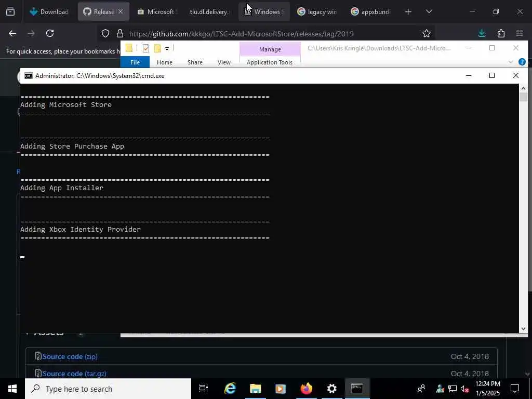Screen dimensions: 532x399
Task: Open Settings gear on taskbar
Action: [331, 389]
